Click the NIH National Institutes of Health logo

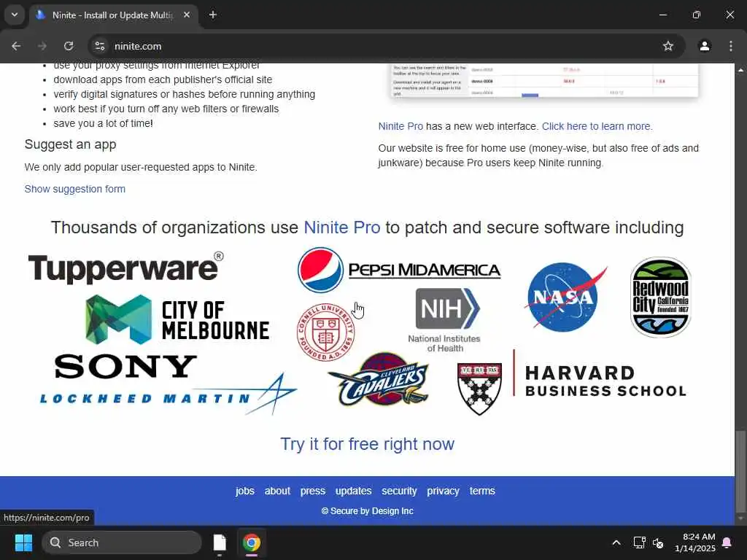tap(444, 320)
